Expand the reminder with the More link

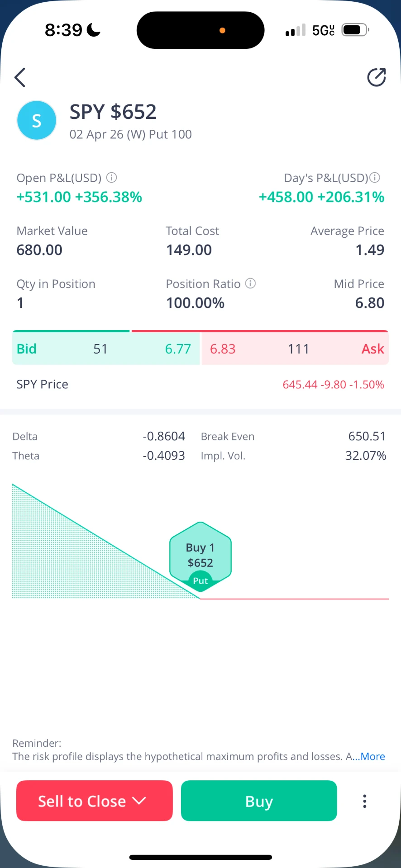pos(372,756)
